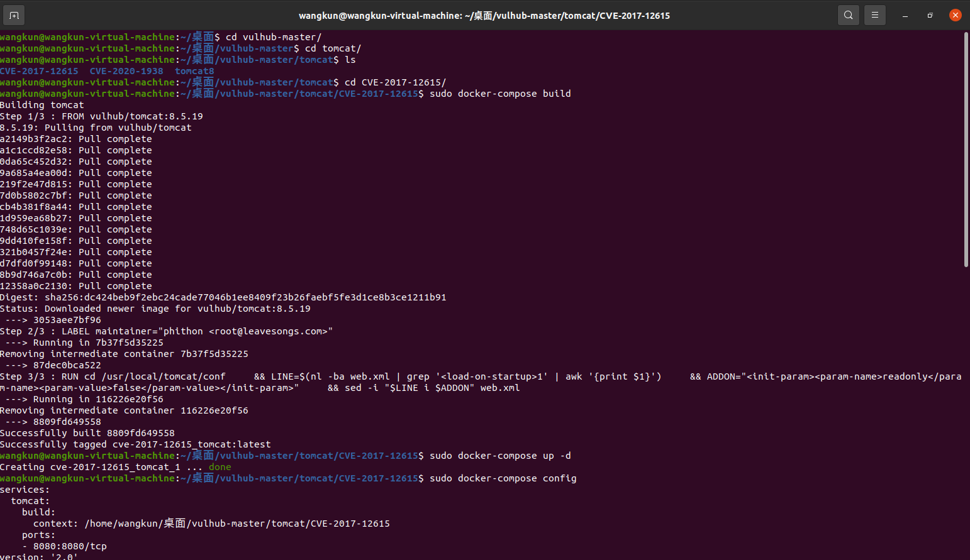The width and height of the screenshot is (970, 560).
Task: Click the 'sudo docker-compose build' command
Action: (x=500, y=94)
